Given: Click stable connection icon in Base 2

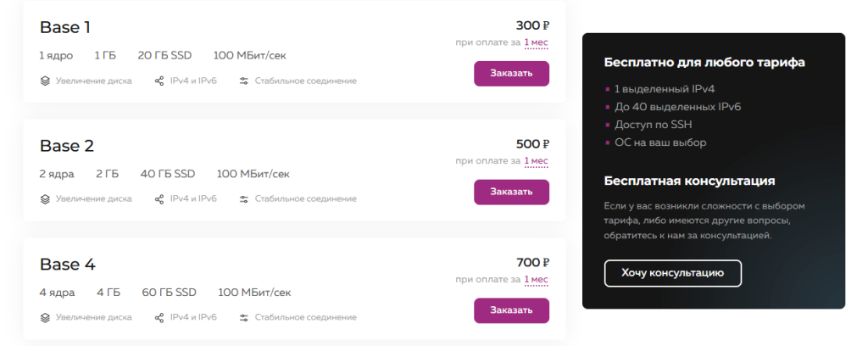Looking at the screenshot, I should click(x=244, y=199).
